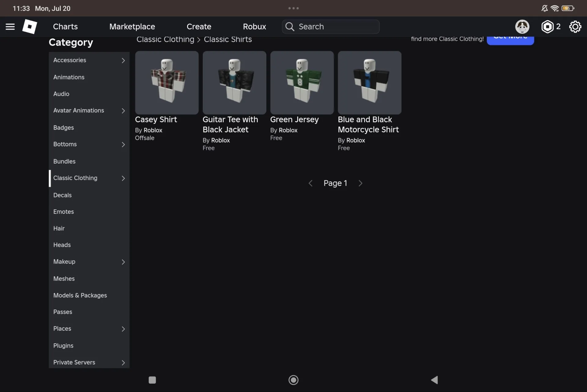
Task: Tap the Android recent apps square
Action: 152,380
